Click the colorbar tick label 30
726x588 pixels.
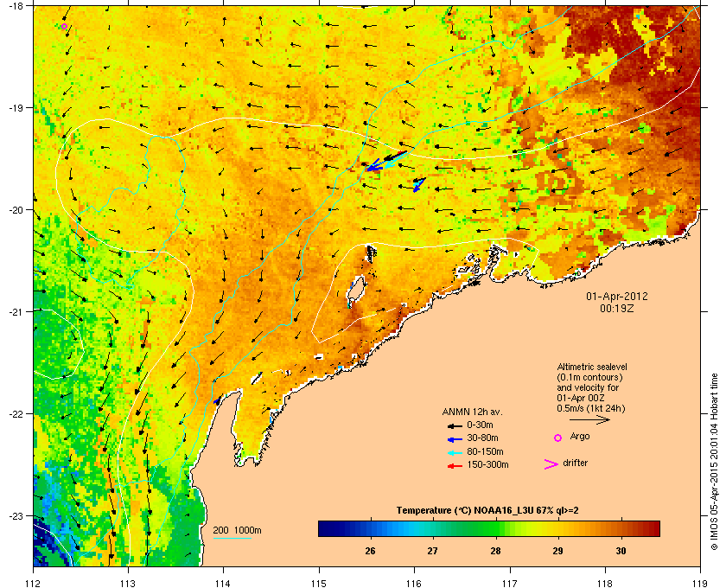[x=621, y=551]
